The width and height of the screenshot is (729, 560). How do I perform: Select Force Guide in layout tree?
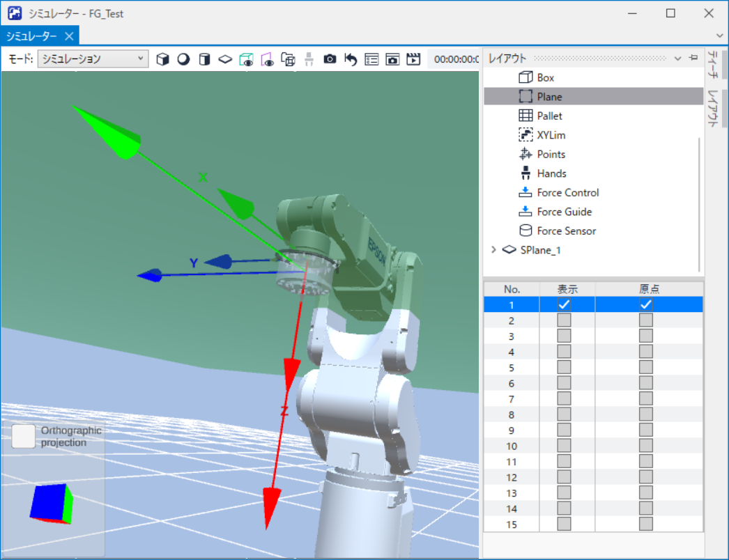564,212
